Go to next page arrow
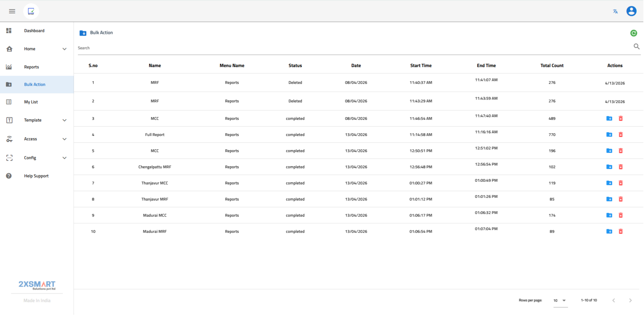The width and height of the screenshot is (644, 315). (630, 301)
